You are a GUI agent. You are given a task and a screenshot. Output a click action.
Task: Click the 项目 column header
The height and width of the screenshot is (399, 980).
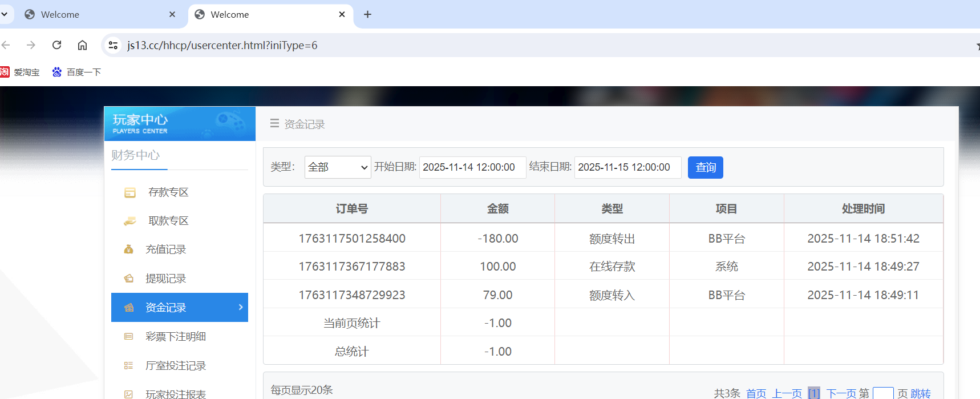point(727,209)
